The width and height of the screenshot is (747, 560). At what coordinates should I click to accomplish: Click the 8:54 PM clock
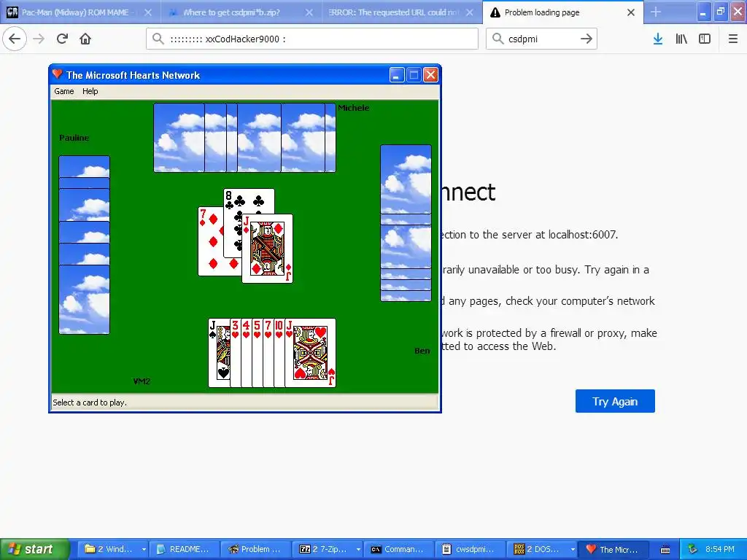(x=719, y=549)
